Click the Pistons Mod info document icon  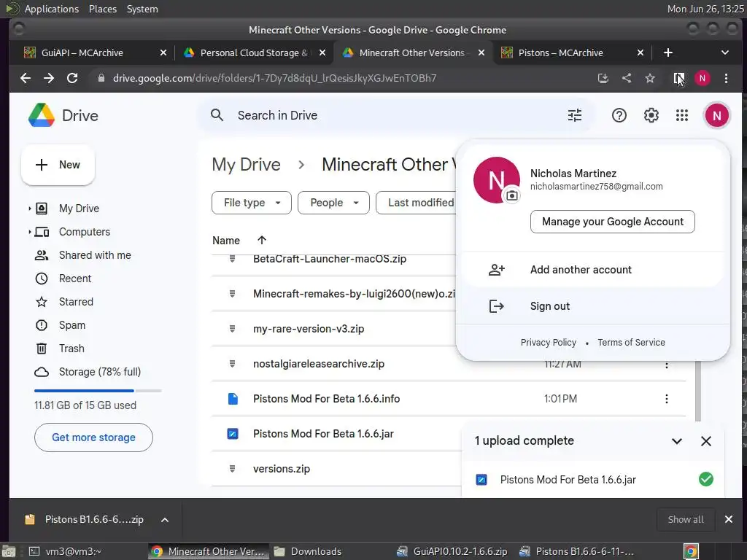click(x=233, y=399)
